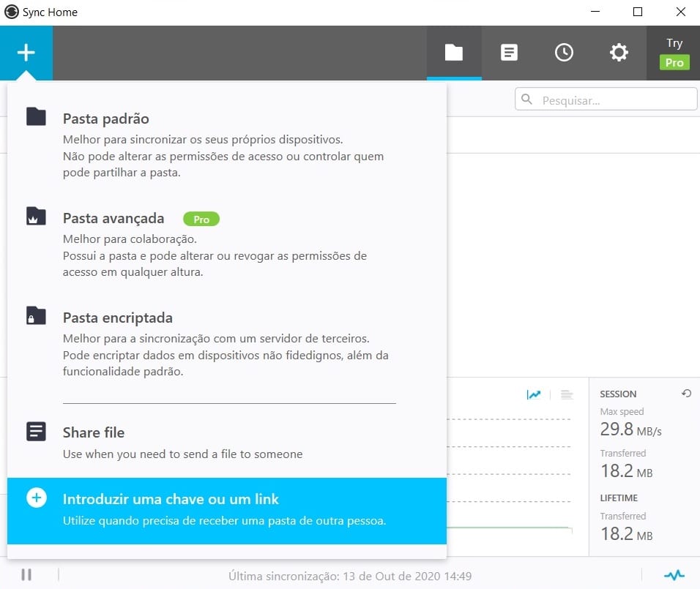Click the locked folder icon
Screen dimensions: 700x589
point(36,316)
